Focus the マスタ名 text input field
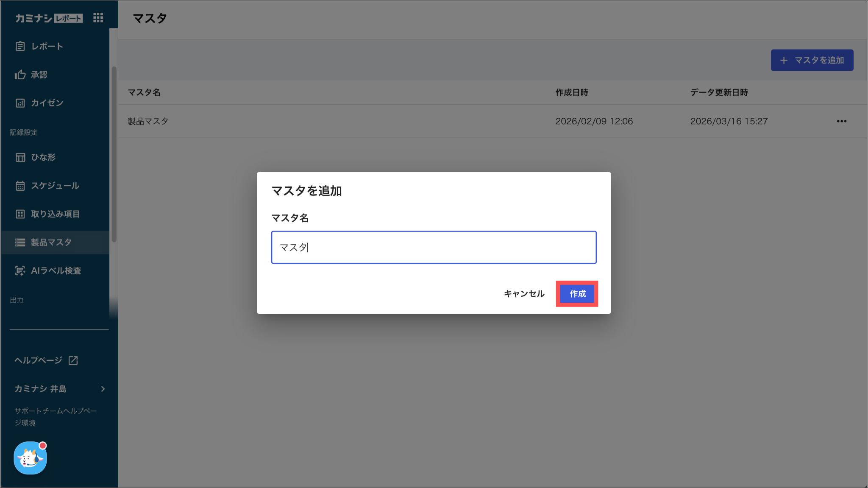 click(x=434, y=247)
